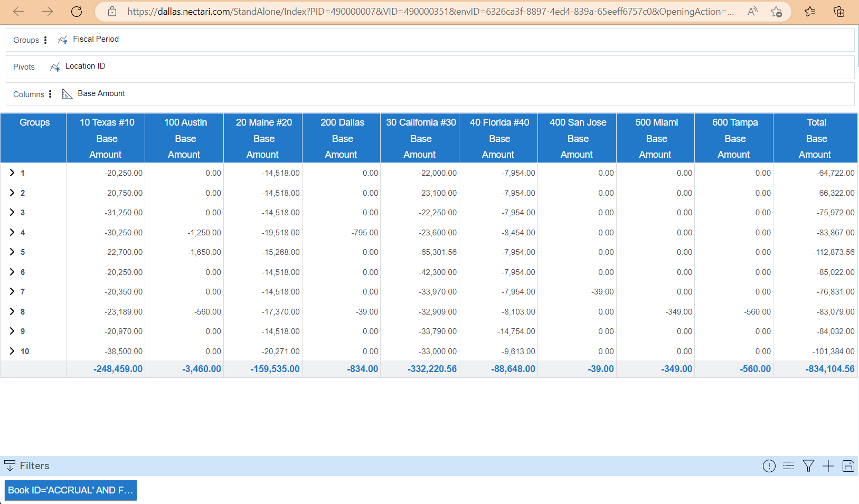Image resolution: width=859 pixels, height=504 pixels.
Task: Collapse the Filters panel arrow icon
Action: tap(10, 465)
